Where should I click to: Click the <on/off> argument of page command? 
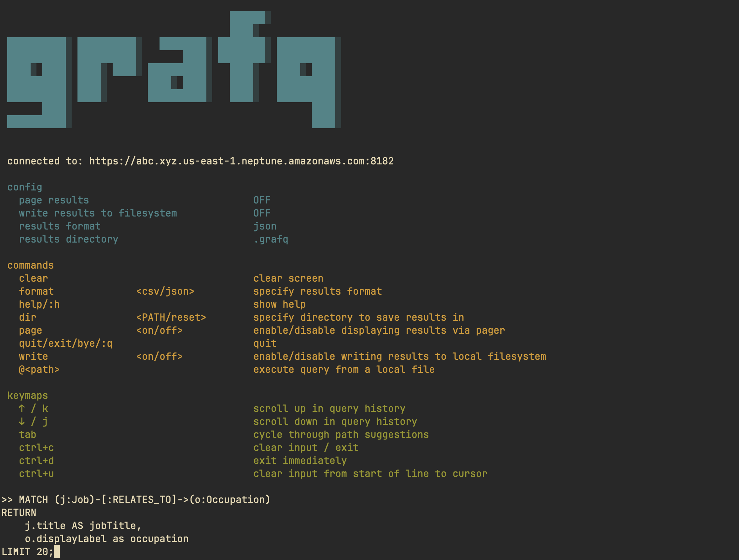pyautogui.click(x=160, y=330)
